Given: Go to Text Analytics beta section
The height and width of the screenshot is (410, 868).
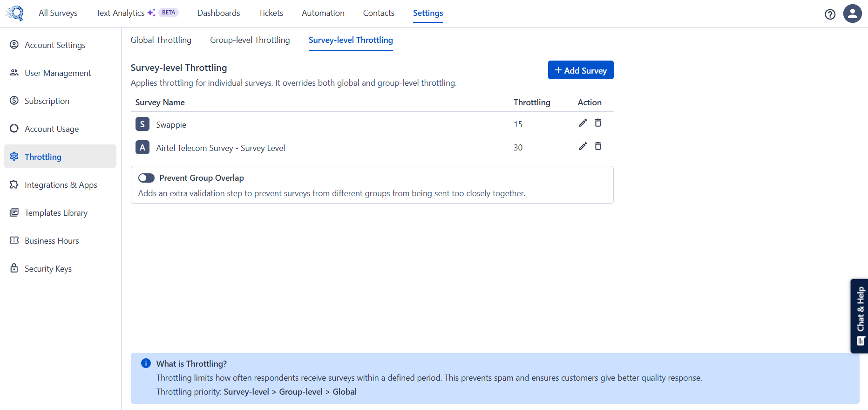Looking at the screenshot, I should pos(120,13).
